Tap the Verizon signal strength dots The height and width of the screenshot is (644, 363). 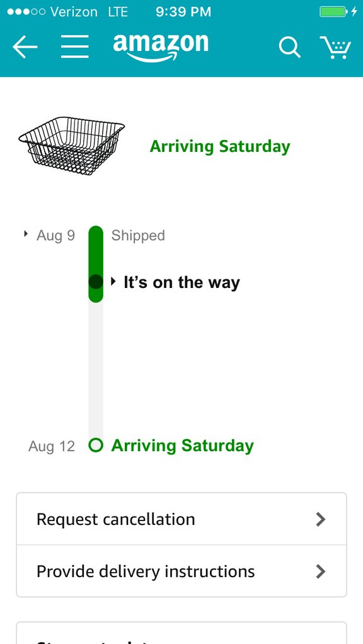pyautogui.click(x=26, y=11)
